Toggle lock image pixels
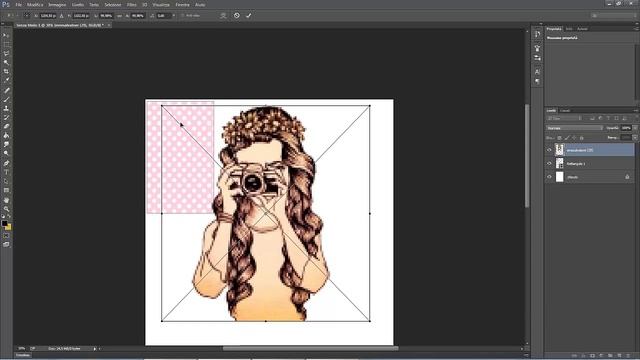The width and height of the screenshot is (640, 360). point(567,138)
